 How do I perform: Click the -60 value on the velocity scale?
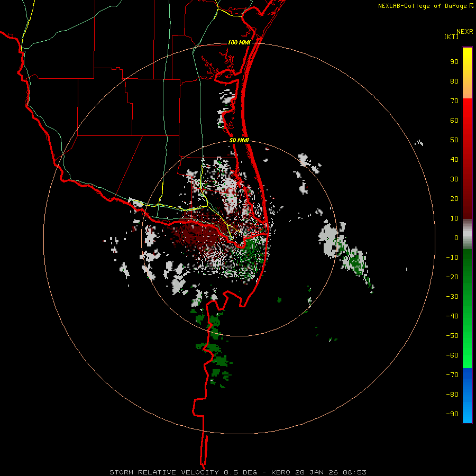pos(452,355)
